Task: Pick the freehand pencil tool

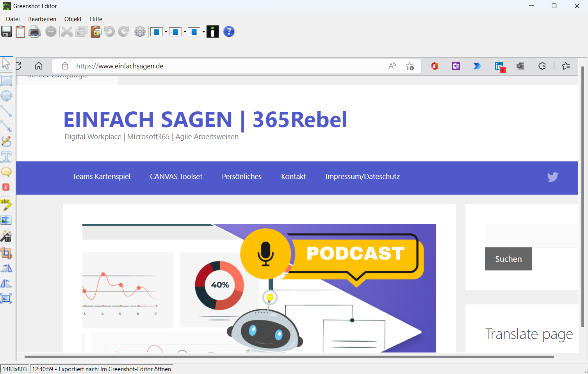Action: [x=6, y=141]
